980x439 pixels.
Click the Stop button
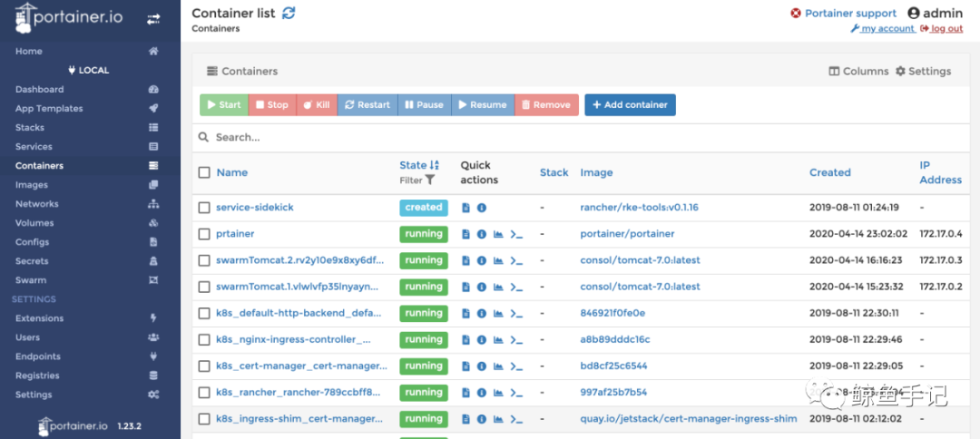click(x=272, y=105)
